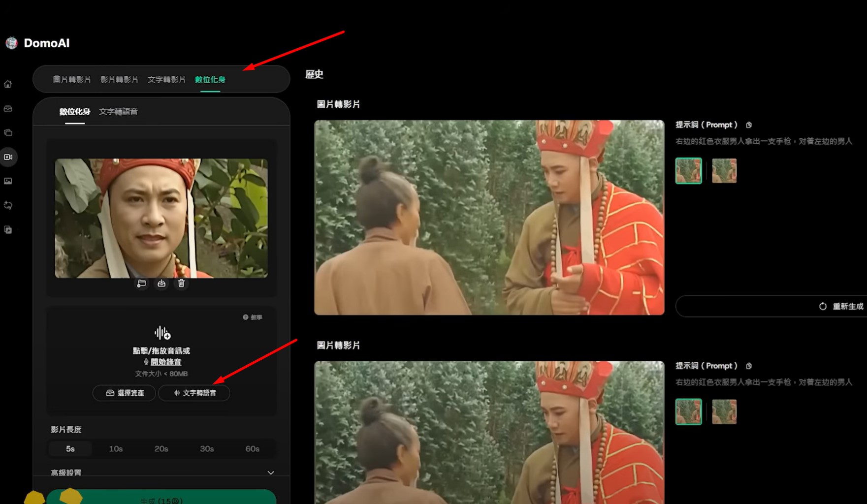Switch to the 文字轉影片 tab
The image size is (867, 504).
click(166, 79)
